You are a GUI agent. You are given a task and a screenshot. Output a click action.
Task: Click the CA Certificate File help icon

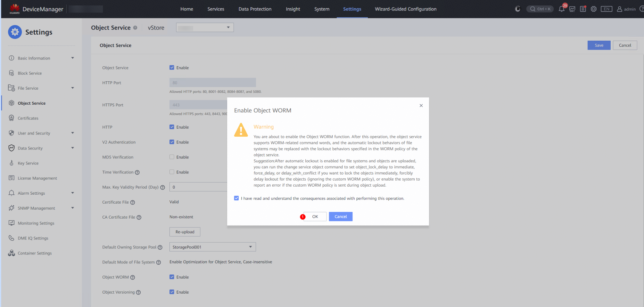pos(139,217)
